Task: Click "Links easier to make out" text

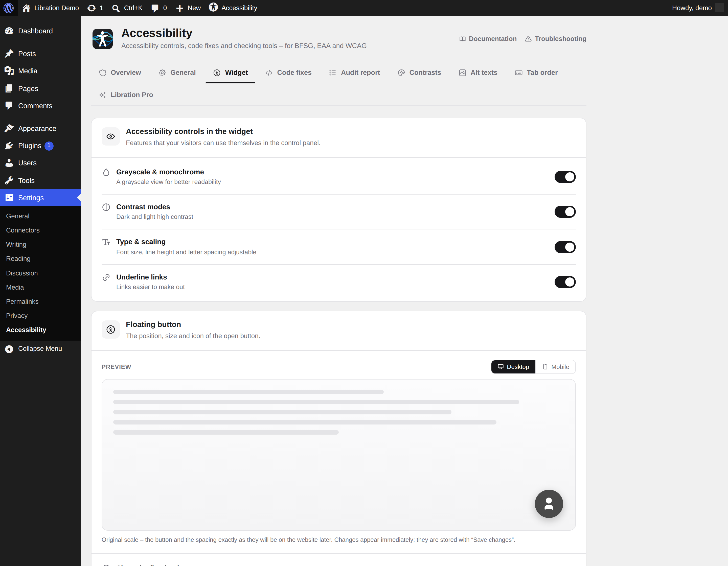Action: point(150,287)
